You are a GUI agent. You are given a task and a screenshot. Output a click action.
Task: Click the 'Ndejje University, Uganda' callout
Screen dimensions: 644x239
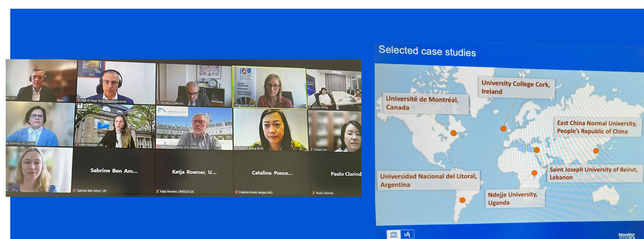tap(516, 198)
